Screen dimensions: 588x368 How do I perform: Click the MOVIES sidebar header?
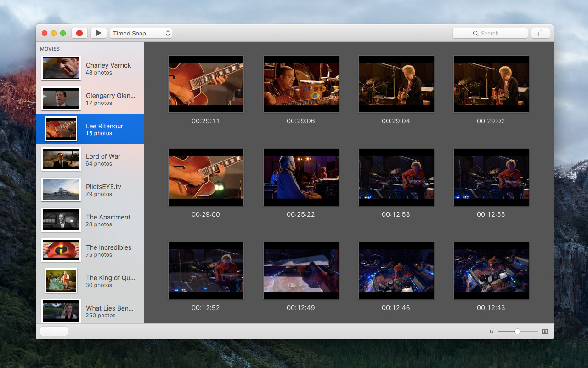click(x=50, y=49)
